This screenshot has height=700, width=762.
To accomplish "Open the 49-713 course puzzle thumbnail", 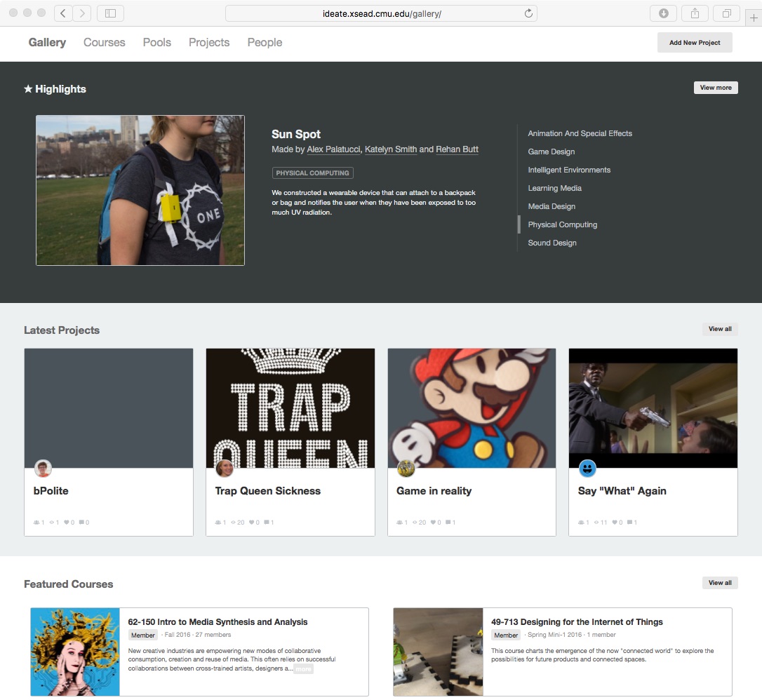I will click(438, 652).
